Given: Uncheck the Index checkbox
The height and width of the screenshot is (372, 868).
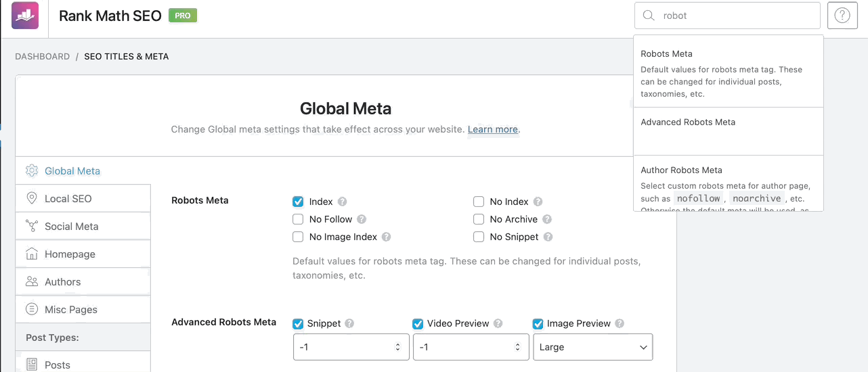Looking at the screenshot, I should point(298,202).
